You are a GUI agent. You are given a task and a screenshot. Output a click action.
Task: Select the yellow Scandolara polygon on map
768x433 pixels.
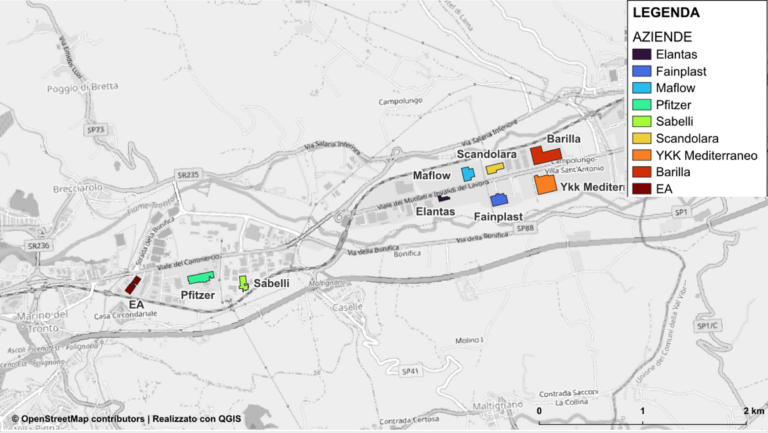[x=495, y=168]
